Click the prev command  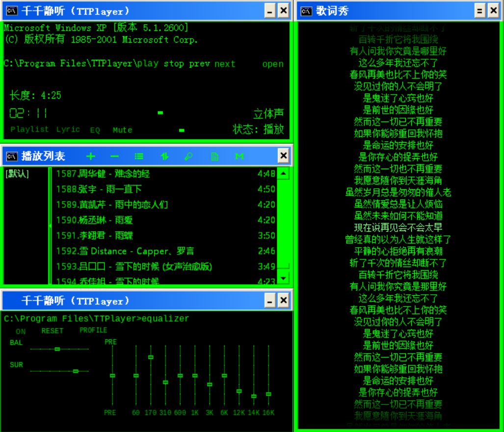pos(199,64)
